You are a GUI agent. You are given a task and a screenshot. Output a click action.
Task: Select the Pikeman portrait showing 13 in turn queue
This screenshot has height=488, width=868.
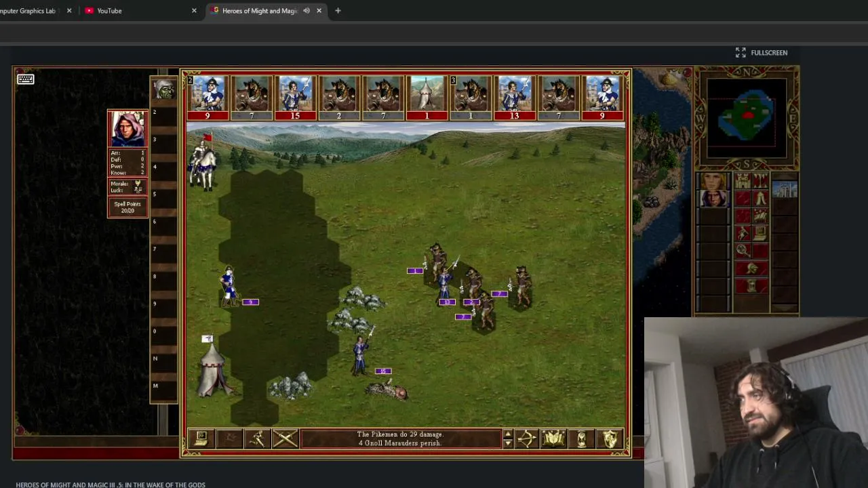pyautogui.click(x=514, y=98)
